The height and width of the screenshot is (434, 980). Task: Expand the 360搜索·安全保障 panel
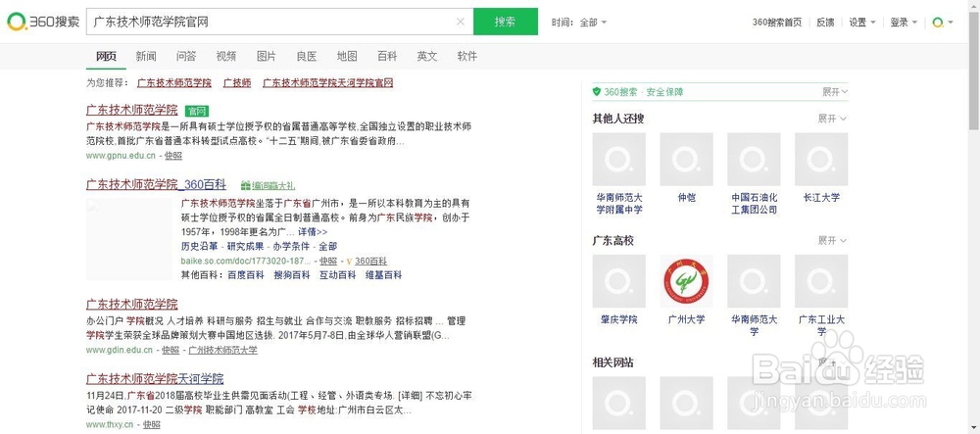coord(835,92)
